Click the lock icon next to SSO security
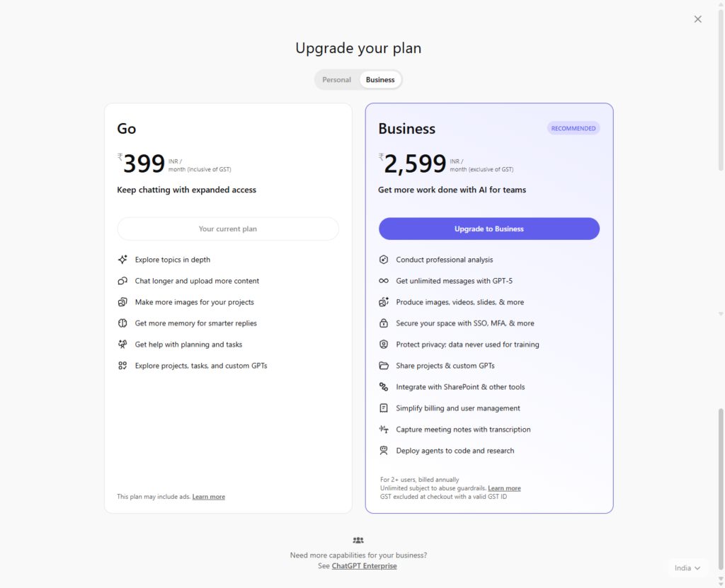 coord(384,323)
